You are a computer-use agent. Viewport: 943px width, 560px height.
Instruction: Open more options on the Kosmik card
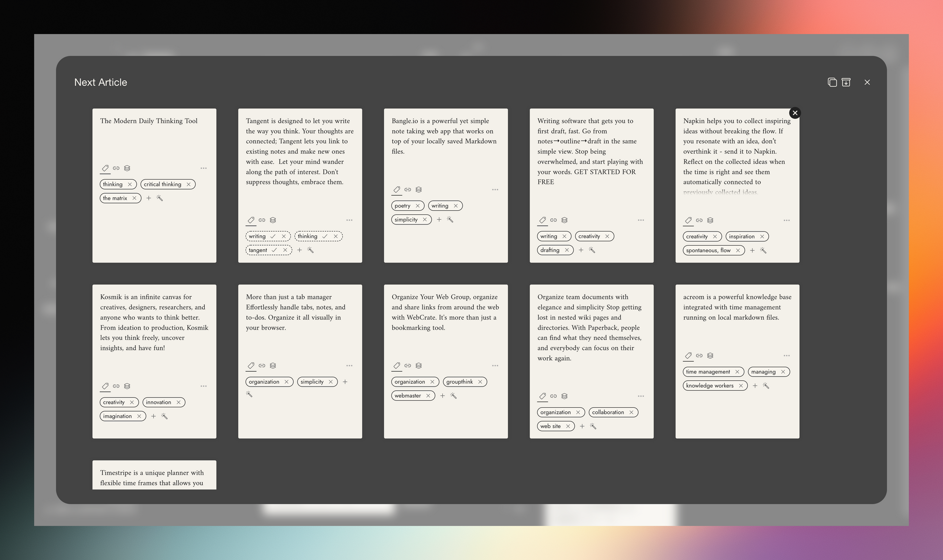[x=204, y=386]
